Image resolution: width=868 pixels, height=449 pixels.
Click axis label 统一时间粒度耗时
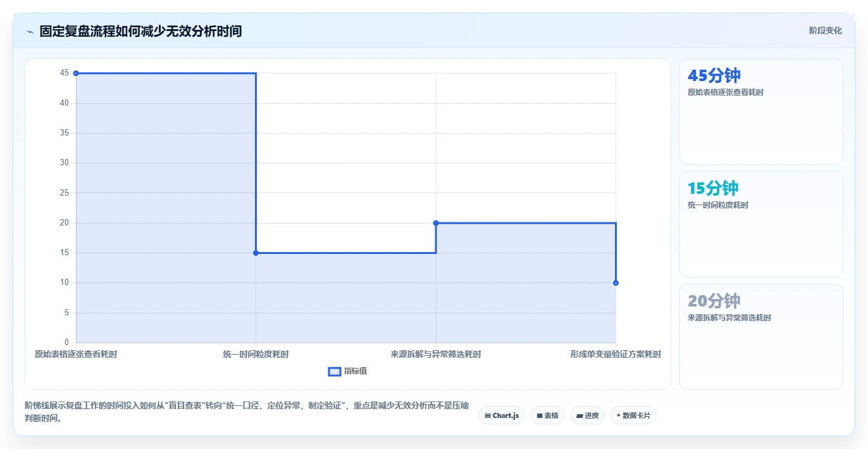coord(256,355)
